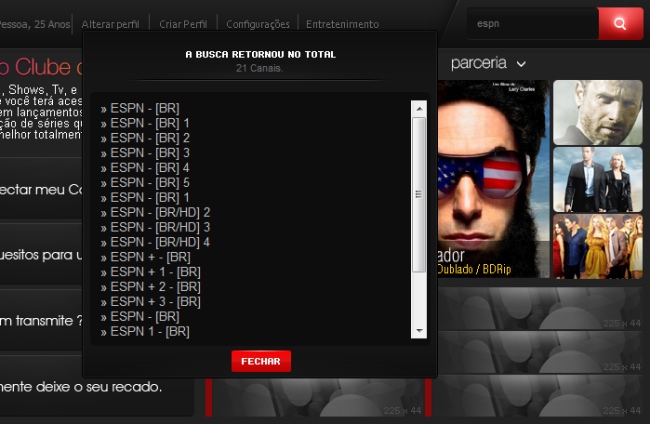Select channel ESPN - [BR/HD] 4
The height and width of the screenshot is (424, 650).
point(155,242)
